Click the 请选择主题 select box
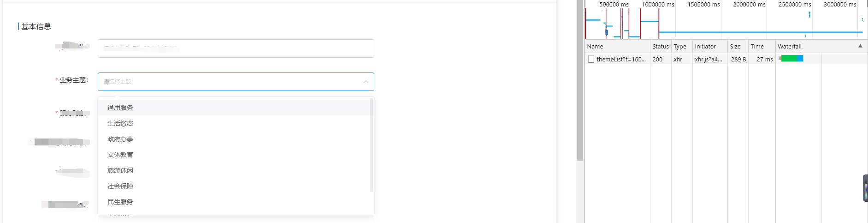The image size is (868, 223). 236,82
